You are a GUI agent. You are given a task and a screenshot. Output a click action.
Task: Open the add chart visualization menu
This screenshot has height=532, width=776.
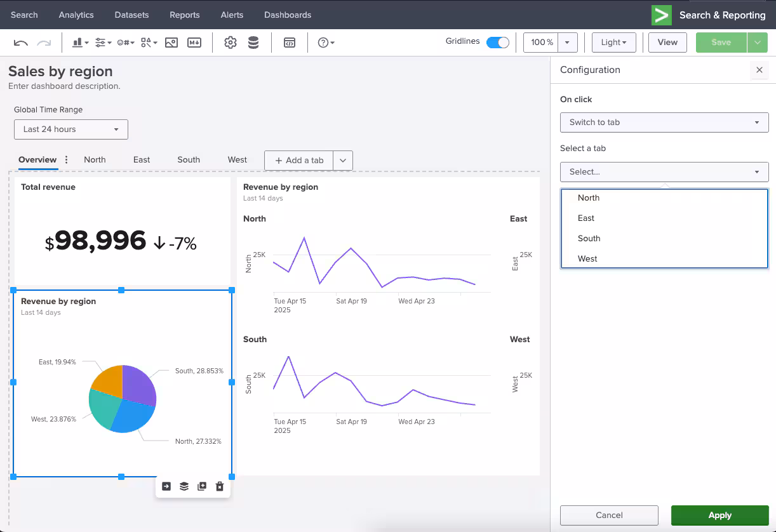pos(80,43)
